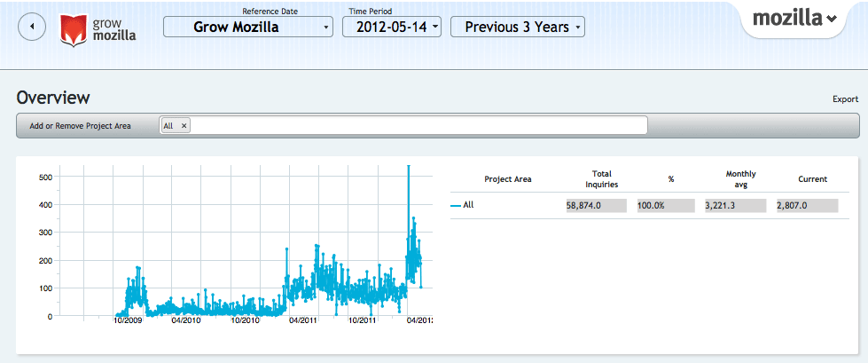Click the "Current" column header
Screen dimensions: 868x363
812,179
